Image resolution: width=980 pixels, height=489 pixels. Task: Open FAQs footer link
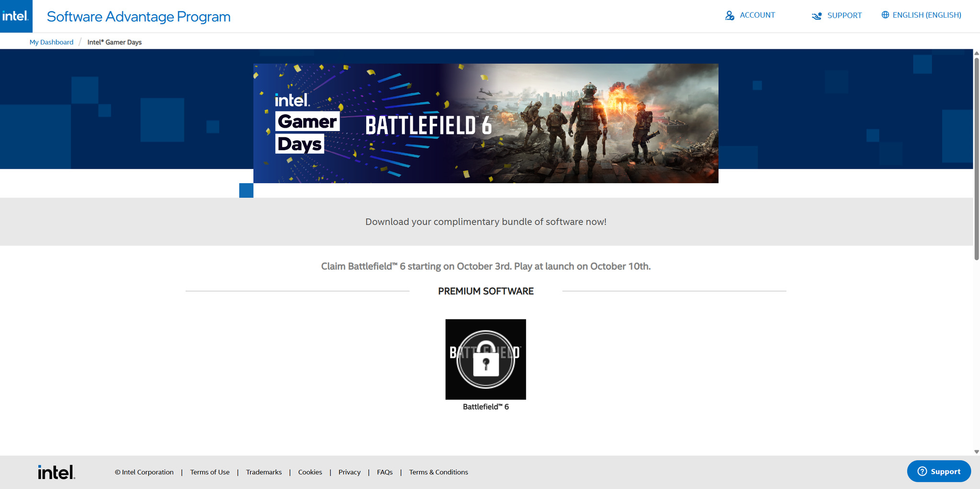385,472
